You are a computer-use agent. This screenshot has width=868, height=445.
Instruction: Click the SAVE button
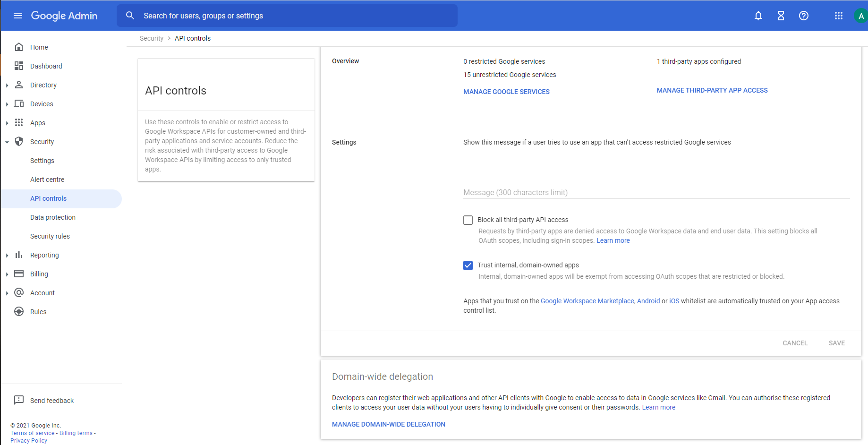coord(837,343)
